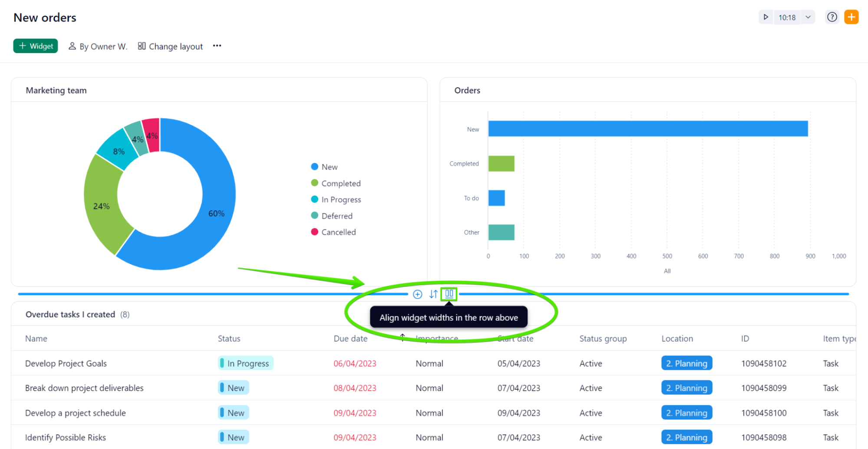Click 2. Planning tag for Identify Possible Risks
The image size is (868, 449).
tap(686, 437)
